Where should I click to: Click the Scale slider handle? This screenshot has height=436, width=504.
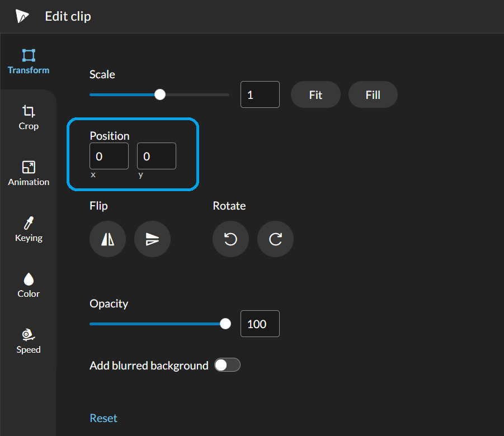(x=160, y=94)
